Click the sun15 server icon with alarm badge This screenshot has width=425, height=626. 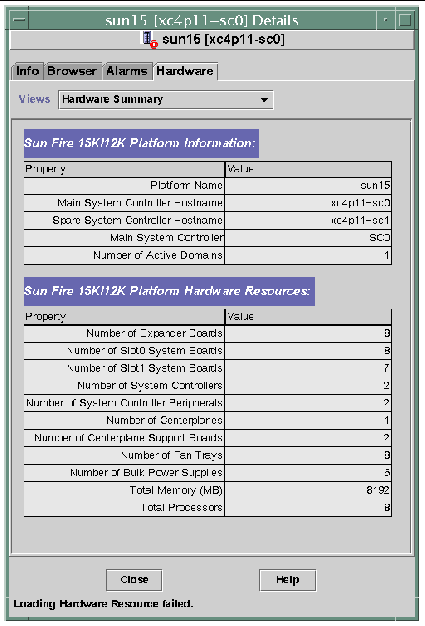[x=150, y=40]
